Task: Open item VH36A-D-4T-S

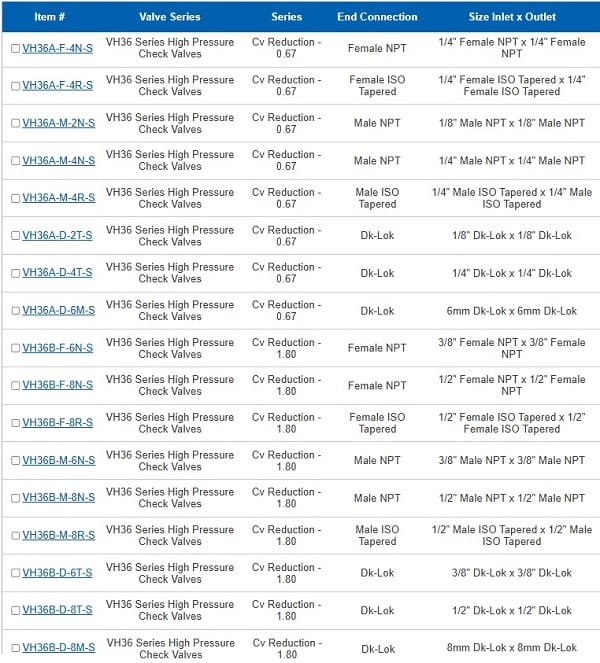Action: pyautogui.click(x=57, y=273)
